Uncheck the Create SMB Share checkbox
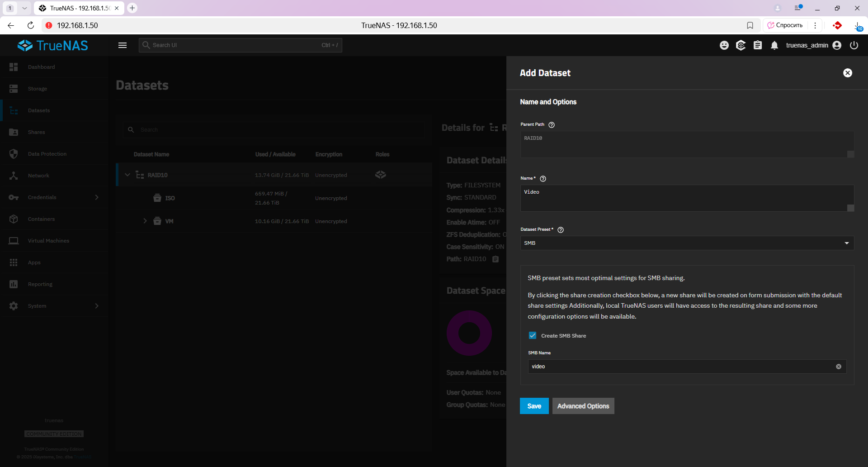 tap(533, 336)
